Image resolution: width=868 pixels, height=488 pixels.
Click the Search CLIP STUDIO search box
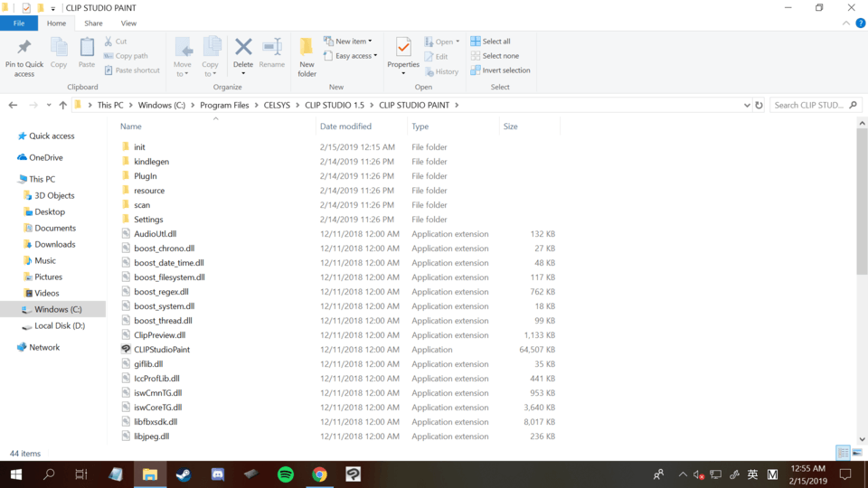click(816, 105)
